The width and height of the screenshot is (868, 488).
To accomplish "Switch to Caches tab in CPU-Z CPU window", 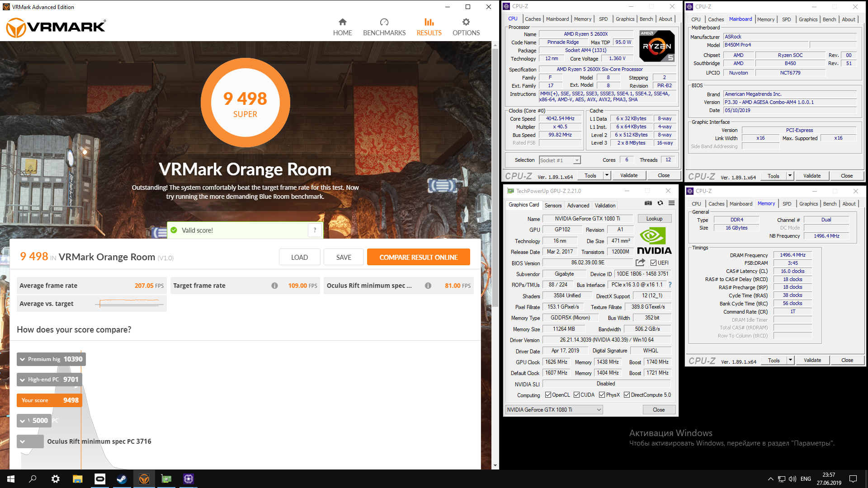I will (x=533, y=19).
